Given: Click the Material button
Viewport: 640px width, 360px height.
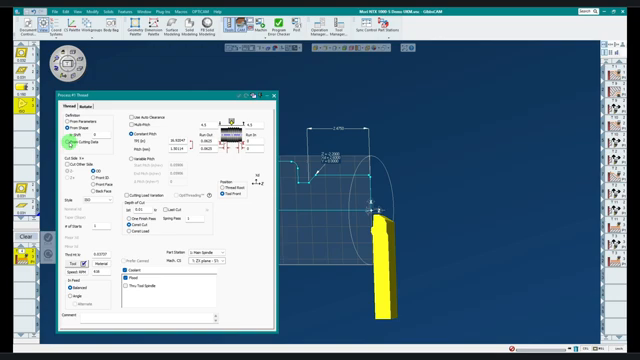Looking at the screenshot, I should coord(101,264).
